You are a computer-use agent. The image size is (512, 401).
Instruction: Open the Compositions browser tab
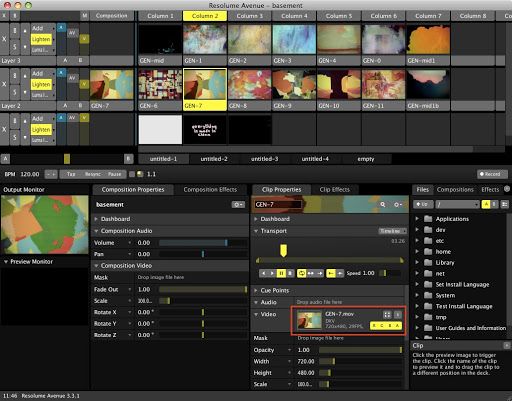tap(455, 190)
